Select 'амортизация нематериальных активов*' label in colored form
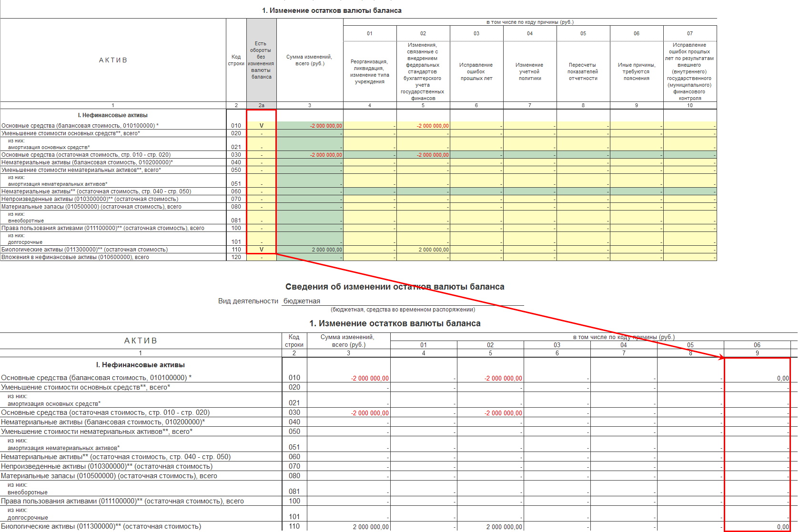 pyautogui.click(x=58, y=184)
